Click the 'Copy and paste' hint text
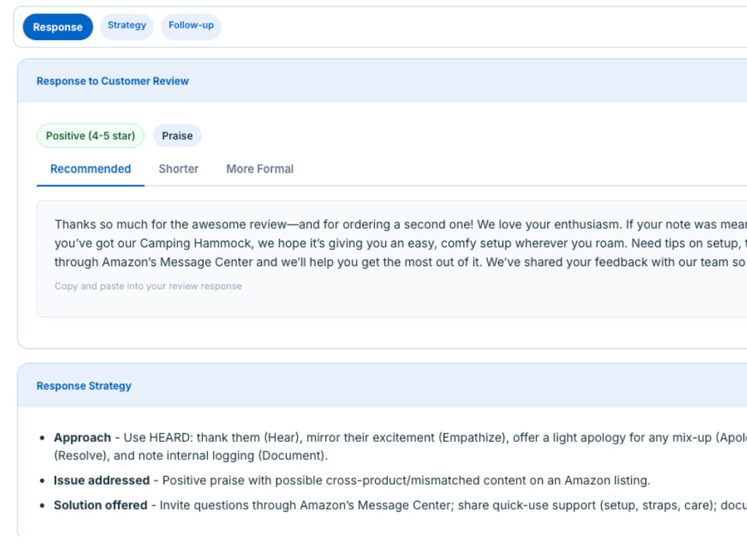This screenshot has width=747, height=560. [148, 287]
